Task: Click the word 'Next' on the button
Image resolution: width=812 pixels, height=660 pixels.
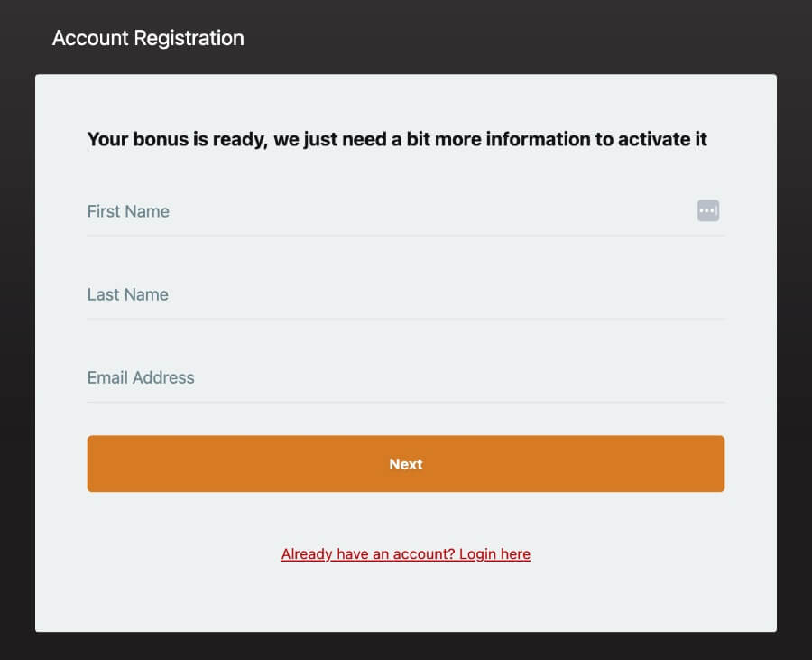Action: pyautogui.click(x=406, y=464)
